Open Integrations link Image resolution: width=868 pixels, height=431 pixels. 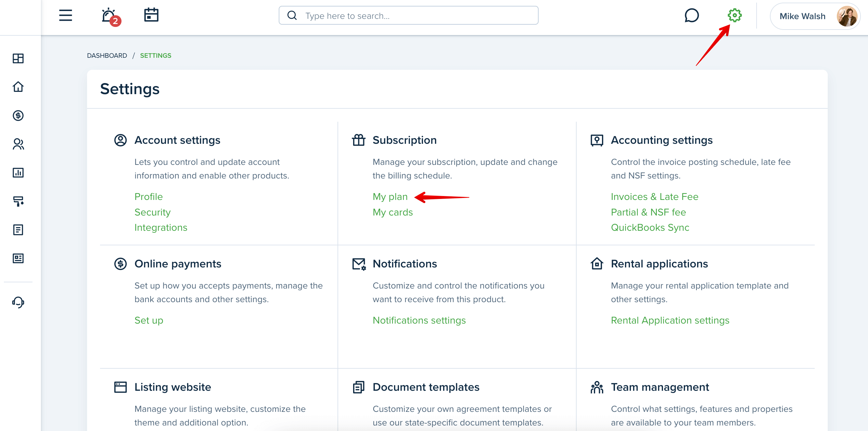click(x=161, y=228)
